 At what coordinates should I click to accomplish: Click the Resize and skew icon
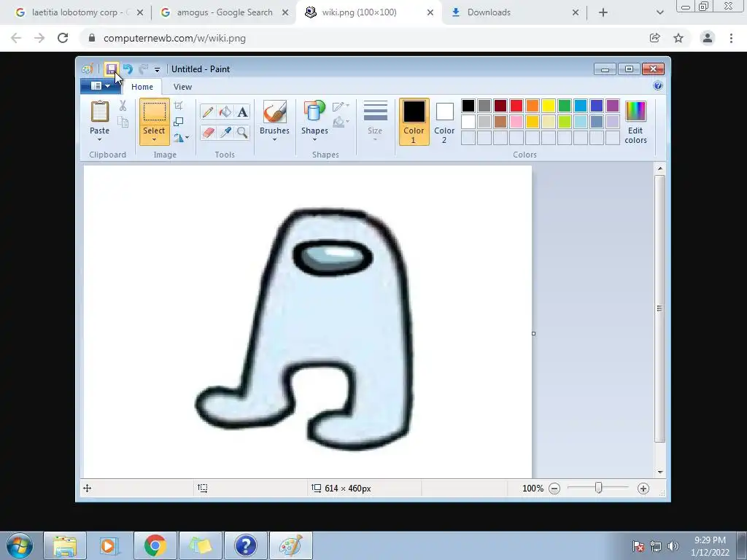coord(179,122)
